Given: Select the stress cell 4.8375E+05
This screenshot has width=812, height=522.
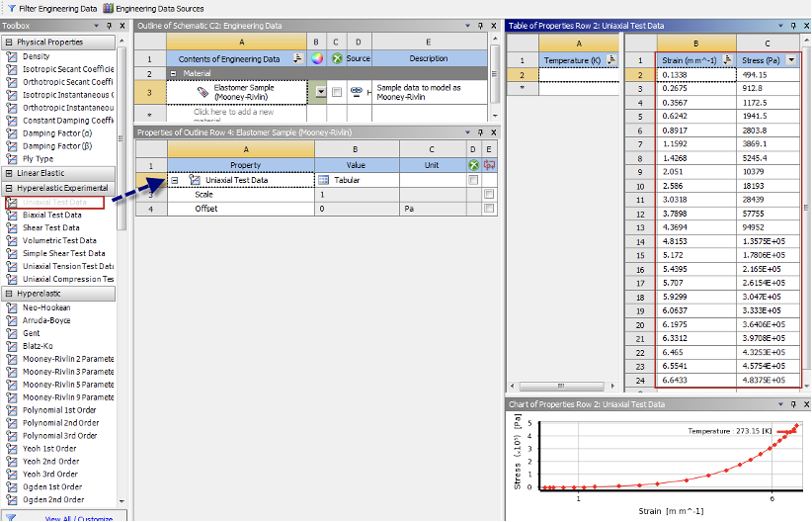Looking at the screenshot, I should coord(769,380).
